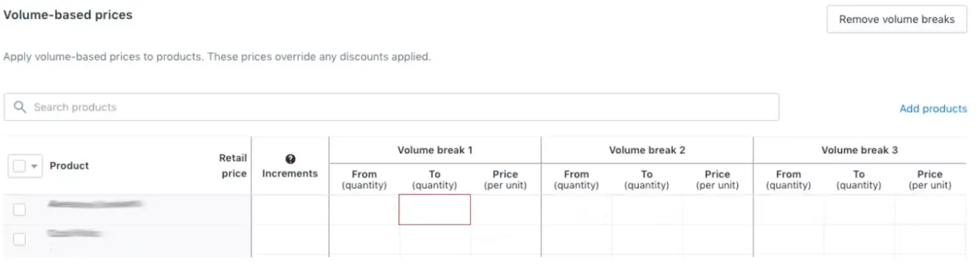Click first row's Volume break 2 Price cell

717,209
